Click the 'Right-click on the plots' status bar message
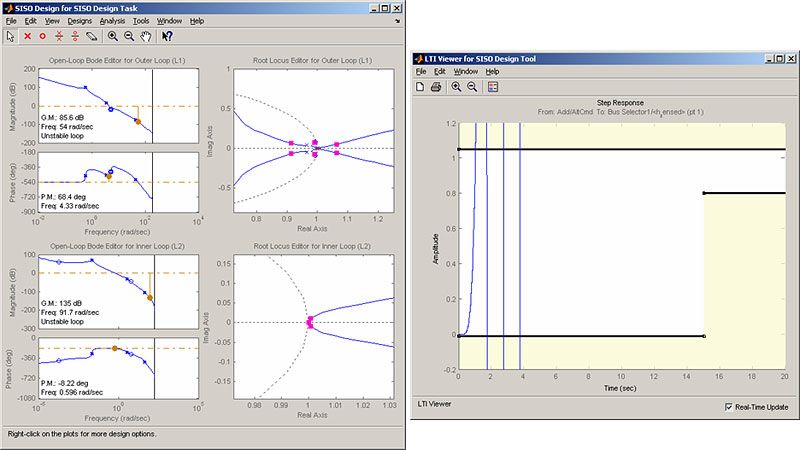This screenshot has width=800, height=450. pyautogui.click(x=82, y=434)
